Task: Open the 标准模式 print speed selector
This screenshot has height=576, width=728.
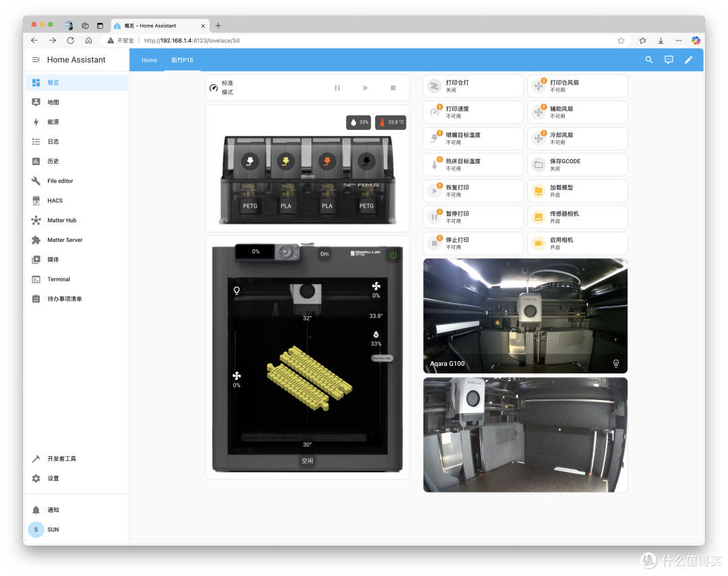Action: point(223,88)
